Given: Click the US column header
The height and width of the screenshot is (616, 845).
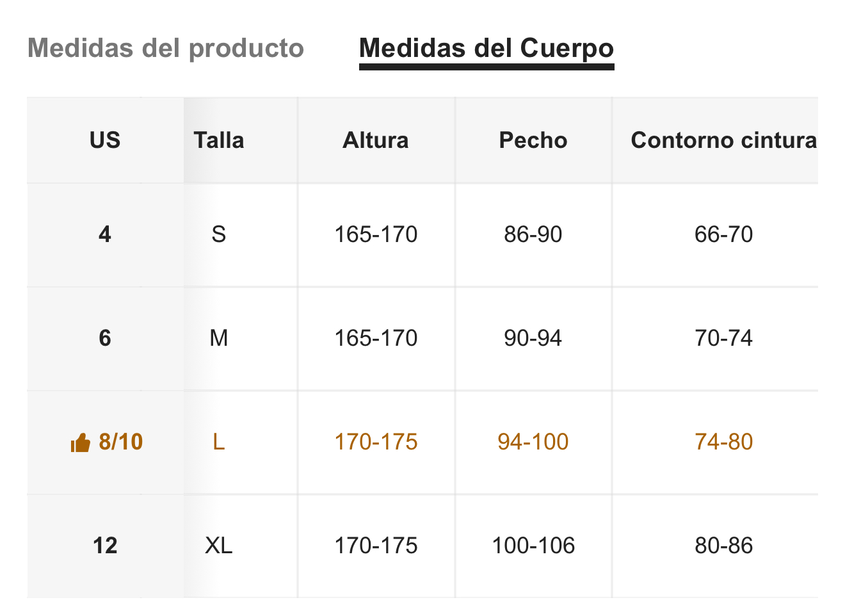Looking at the screenshot, I should (x=105, y=140).
